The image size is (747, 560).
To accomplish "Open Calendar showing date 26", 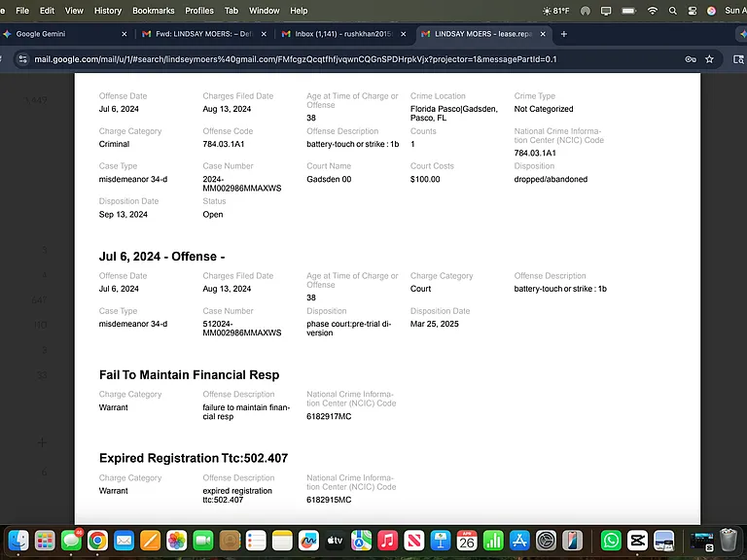I will pos(467,541).
